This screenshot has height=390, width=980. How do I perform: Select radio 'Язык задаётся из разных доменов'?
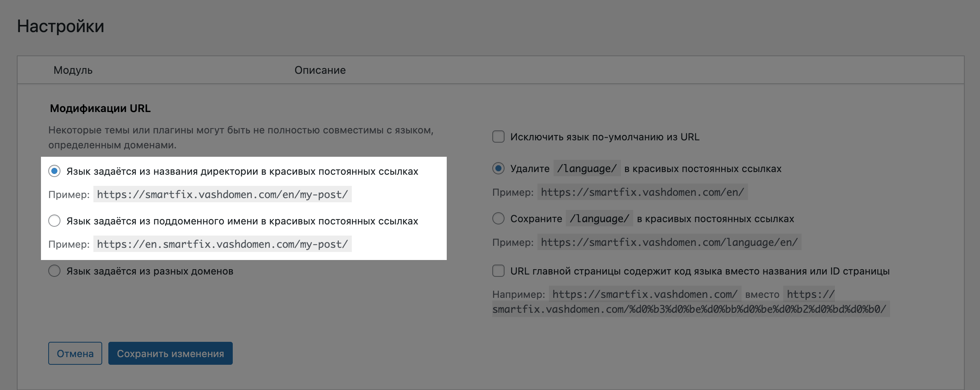point(54,271)
